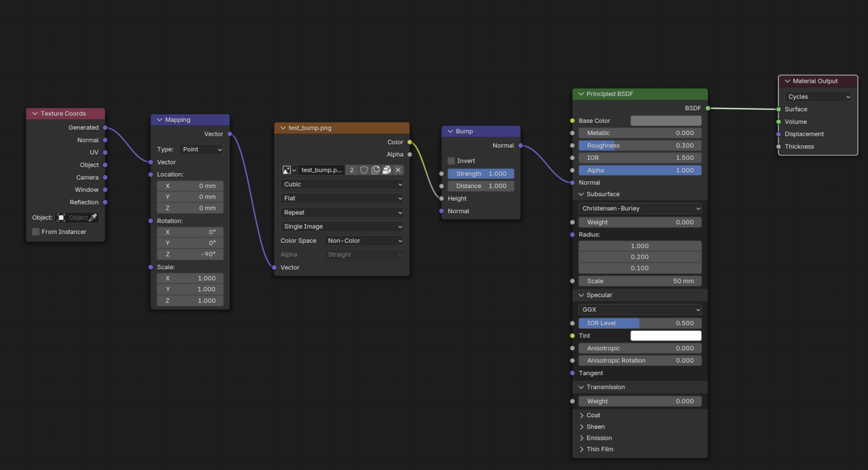Click the Location X field showing 0 mm
The width and height of the screenshot is (868, 470).
(x=190, y=186)
